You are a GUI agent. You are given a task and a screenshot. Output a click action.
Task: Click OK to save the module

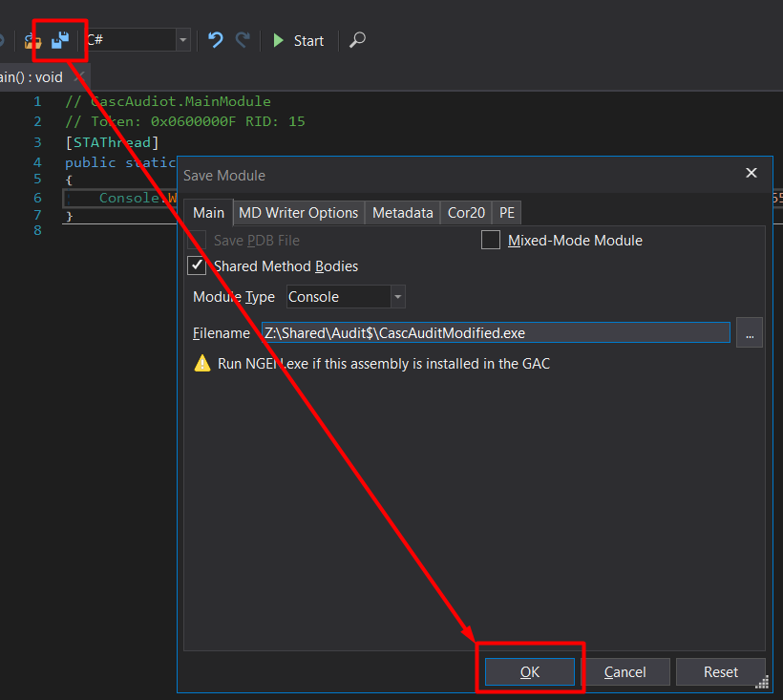pos(529,672)
